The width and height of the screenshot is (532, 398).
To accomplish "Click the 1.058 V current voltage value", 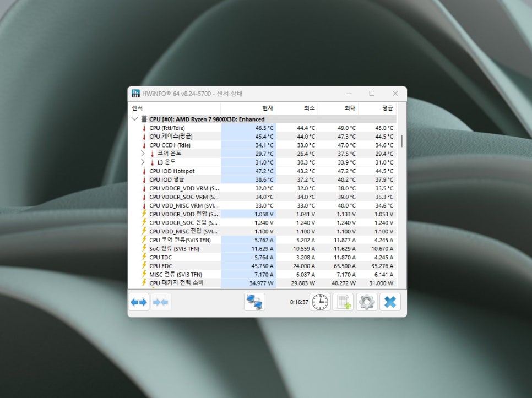I will (264, 214).
